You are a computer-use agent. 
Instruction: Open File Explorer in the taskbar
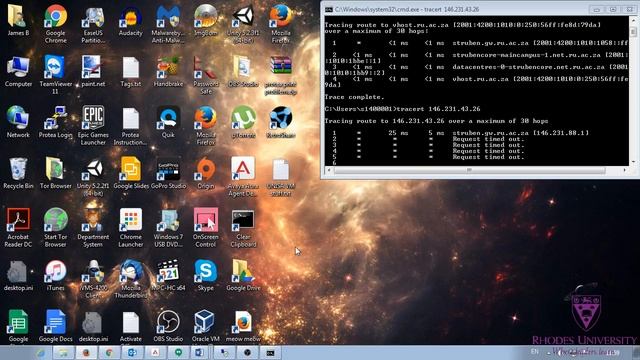pyautogui.click(x=63, y=353)
